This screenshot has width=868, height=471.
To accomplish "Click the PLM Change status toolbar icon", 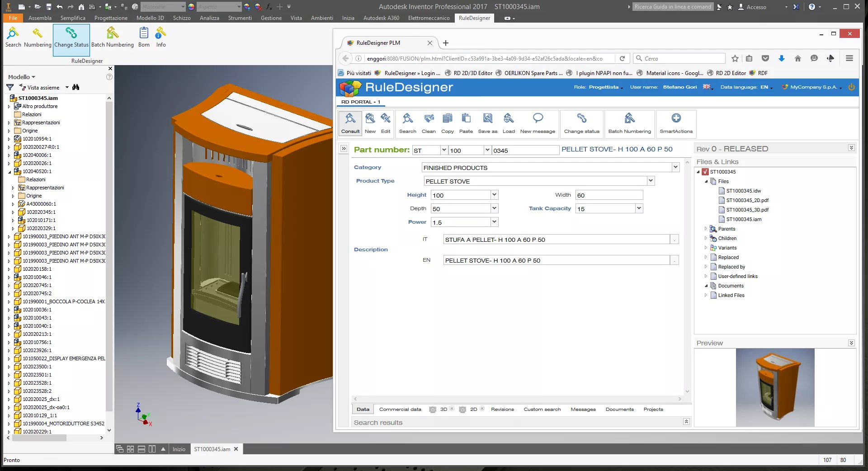I will 582,123.
